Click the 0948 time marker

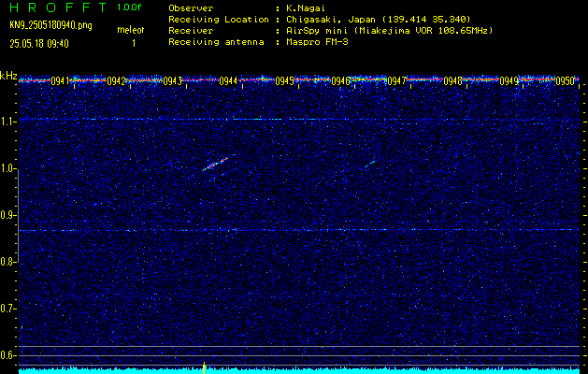(452, 80)
